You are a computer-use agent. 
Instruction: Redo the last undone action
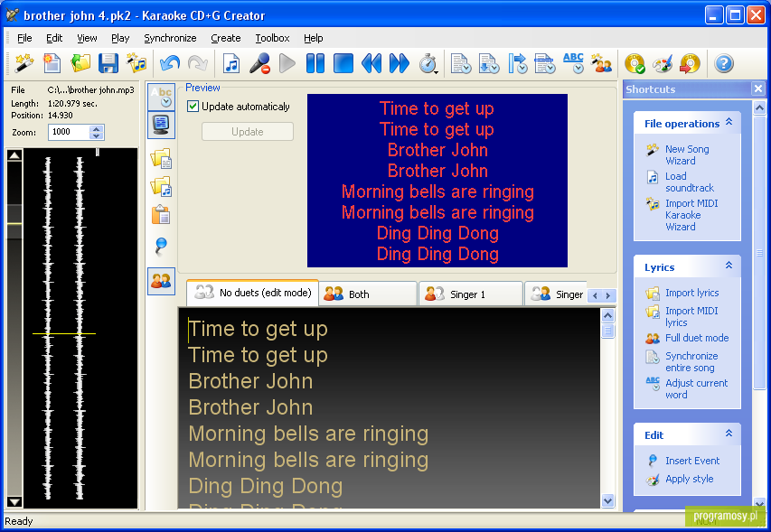[x=198, y=63]
